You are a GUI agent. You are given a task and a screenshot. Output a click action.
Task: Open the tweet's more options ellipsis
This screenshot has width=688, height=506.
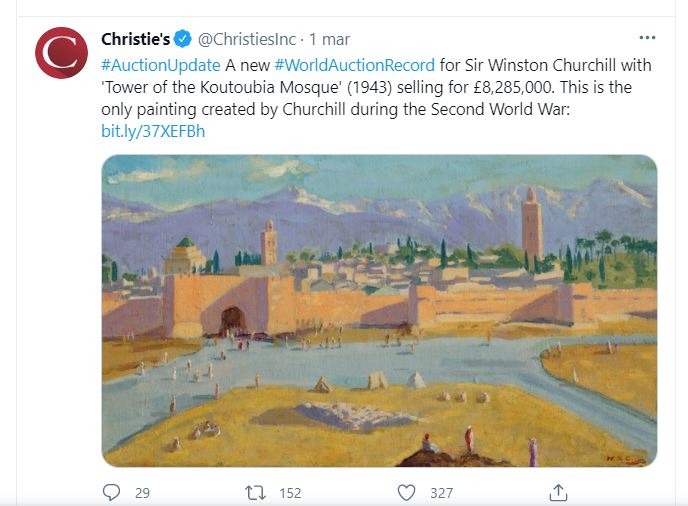(x=647, y=38)
